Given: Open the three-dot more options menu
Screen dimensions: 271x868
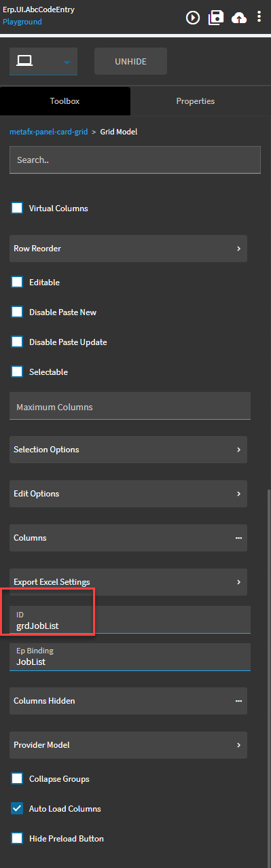Looking at the screenshot, I should [x=259, y=18].
